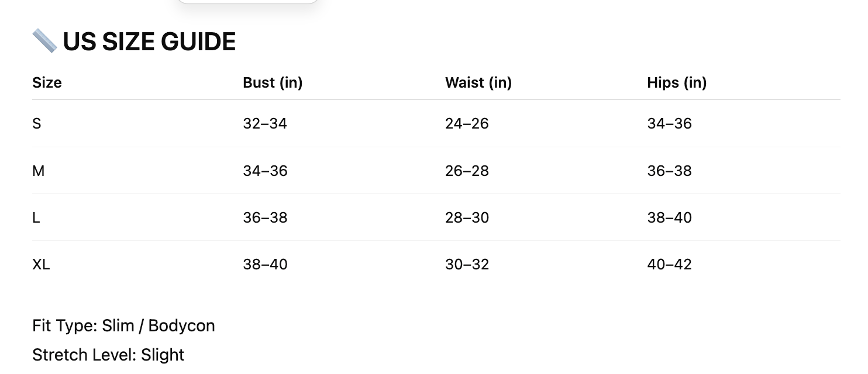Select the Bust (in) column header
Image resolution: width=868 pixels, height=374 pixels.
pyautogui.click(x=273, y=83)
